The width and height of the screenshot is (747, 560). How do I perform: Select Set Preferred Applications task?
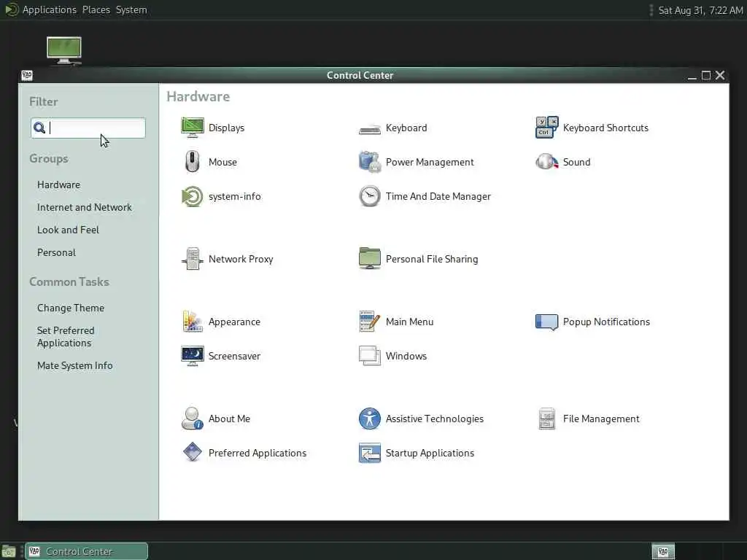[66, 337]
